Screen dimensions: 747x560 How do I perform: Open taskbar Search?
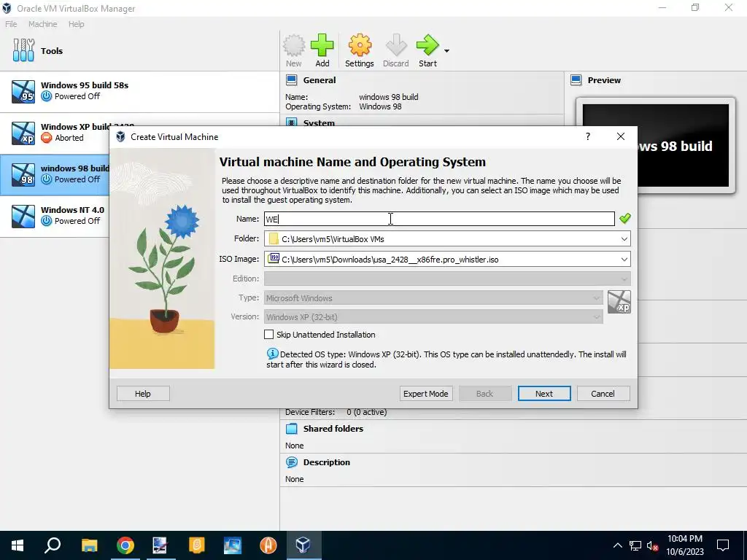coord(53,545)
